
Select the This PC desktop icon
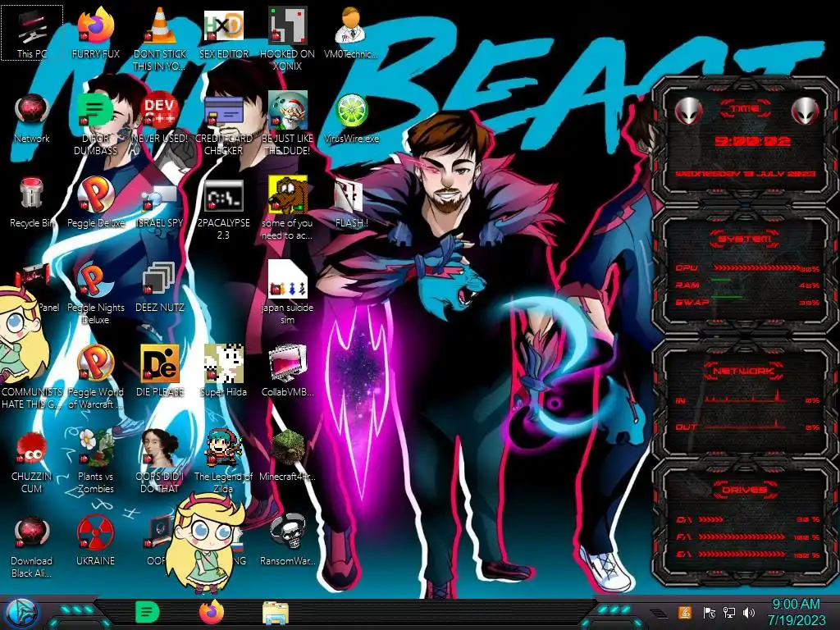(x=32, y=32)
